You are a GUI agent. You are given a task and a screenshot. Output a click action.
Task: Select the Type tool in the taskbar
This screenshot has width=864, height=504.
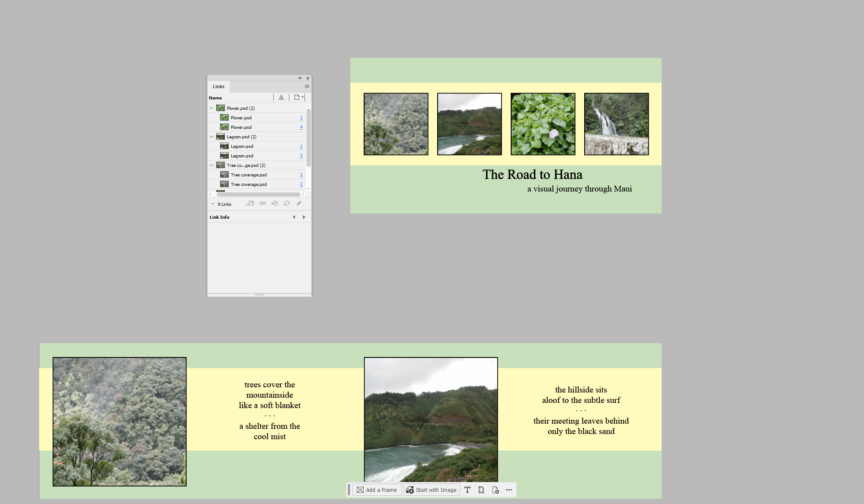467,490
